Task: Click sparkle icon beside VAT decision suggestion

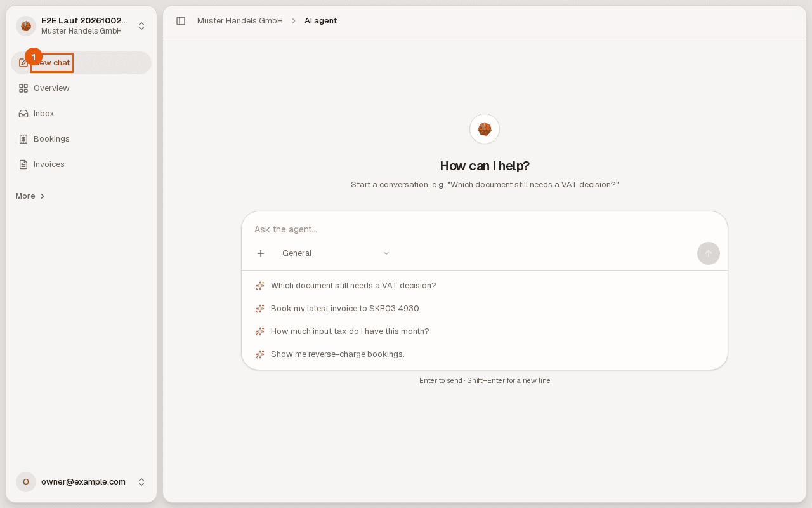Action: [x=260, y=286]
